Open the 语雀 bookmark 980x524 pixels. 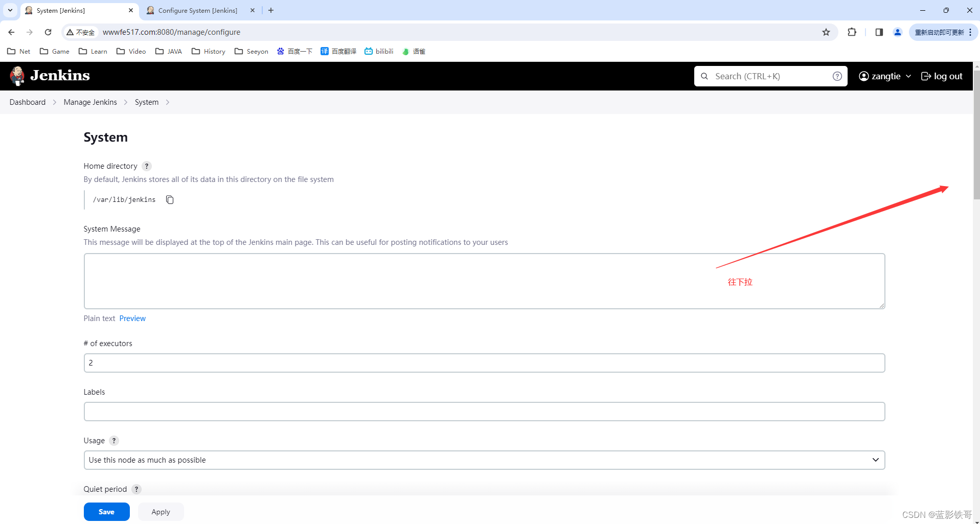coord(414,51)
